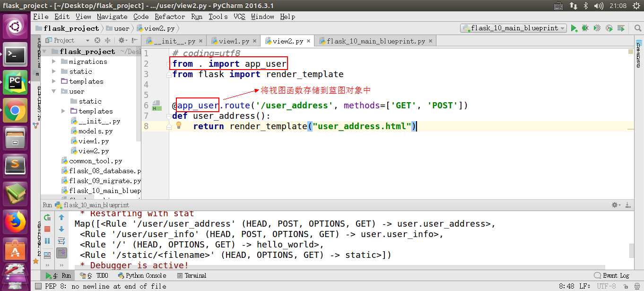Click the scroll-from-source target icon in Project panel

97,40
